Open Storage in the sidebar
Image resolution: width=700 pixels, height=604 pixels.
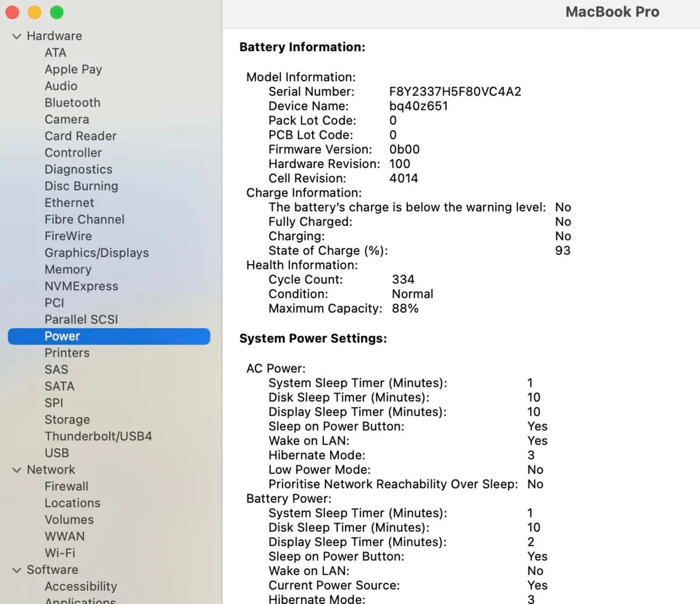(x=67, y=420)
